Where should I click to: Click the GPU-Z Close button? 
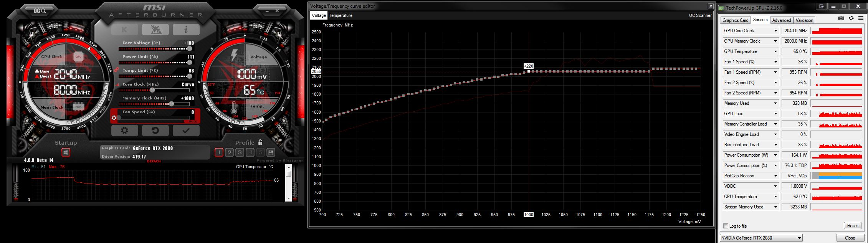(x=850, y=238)
